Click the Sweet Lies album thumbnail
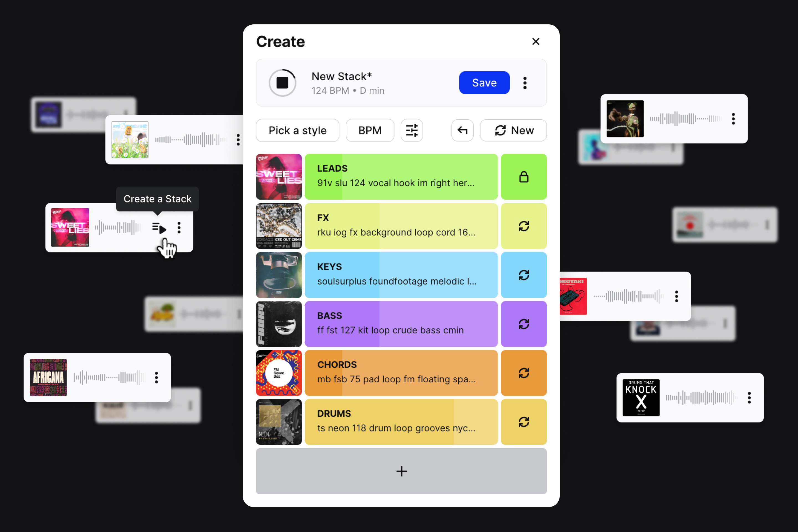 tap(67, 227)
